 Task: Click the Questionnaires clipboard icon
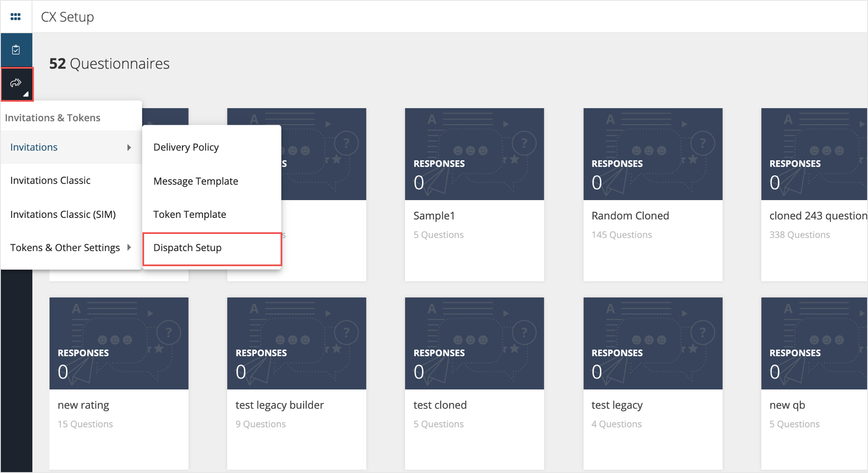(16, 50)
